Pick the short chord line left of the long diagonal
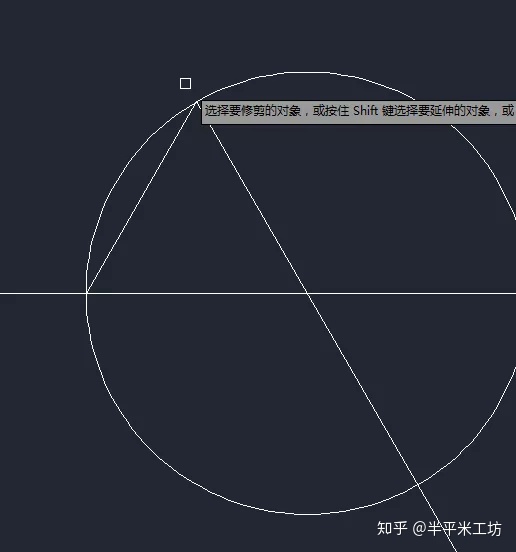This screenshot has width=516, height=552. [141, 197]
